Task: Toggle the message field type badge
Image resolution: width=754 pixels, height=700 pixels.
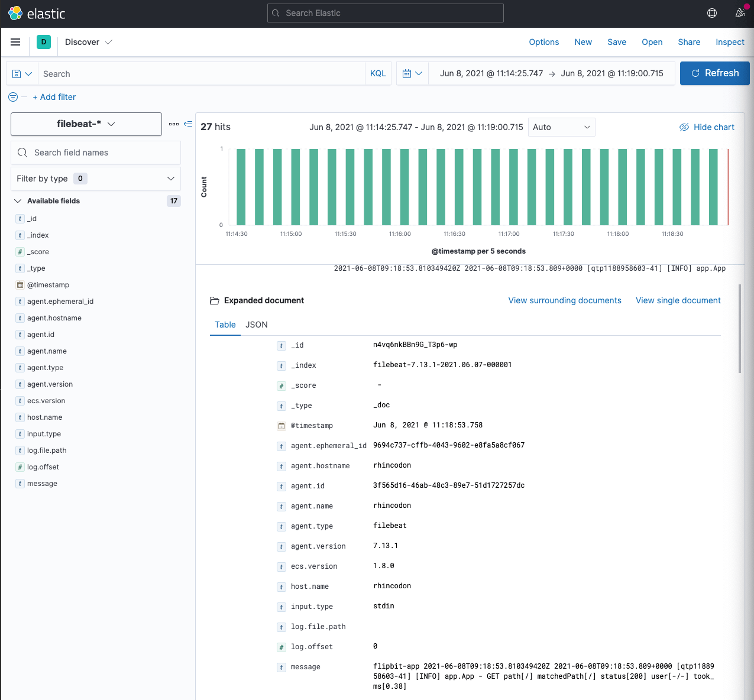Action: (20, 484)
